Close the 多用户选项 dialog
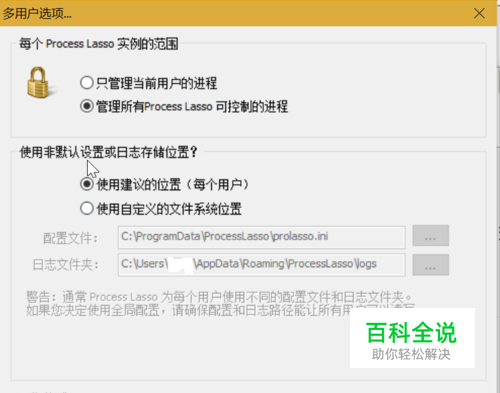The width and height of the screenshot is (500, 393). tap(479, 13)
